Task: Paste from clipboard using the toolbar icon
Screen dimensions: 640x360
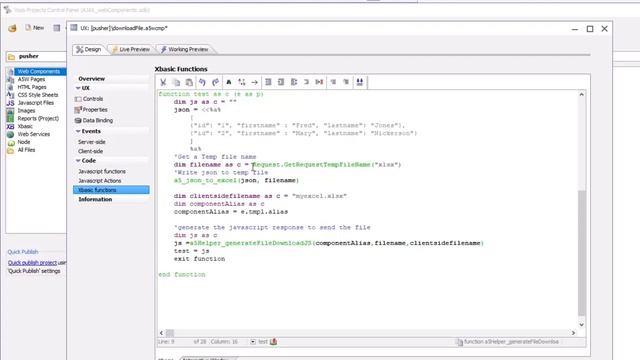Action: pos(189,82)
